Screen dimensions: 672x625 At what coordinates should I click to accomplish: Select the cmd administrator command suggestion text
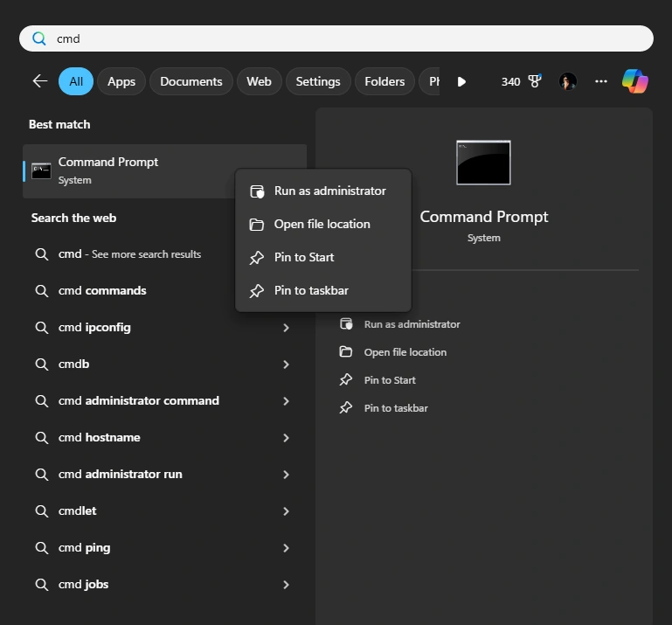point(138,401)
